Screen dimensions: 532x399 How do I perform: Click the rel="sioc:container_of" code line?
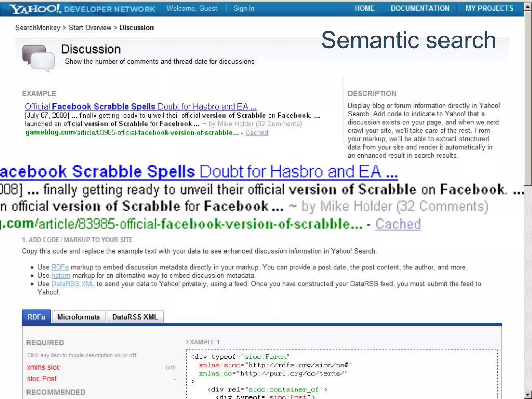[x=267, y=390]
